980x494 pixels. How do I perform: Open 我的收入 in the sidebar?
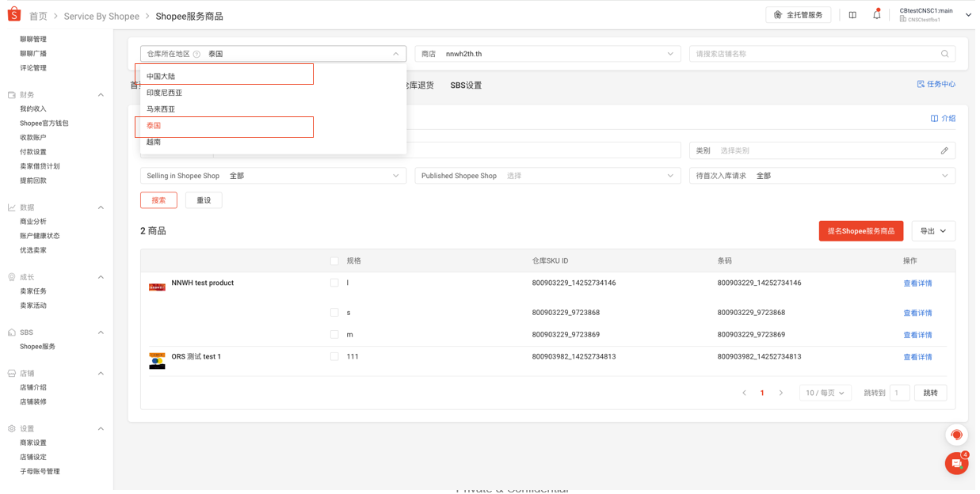click(33, 109)
